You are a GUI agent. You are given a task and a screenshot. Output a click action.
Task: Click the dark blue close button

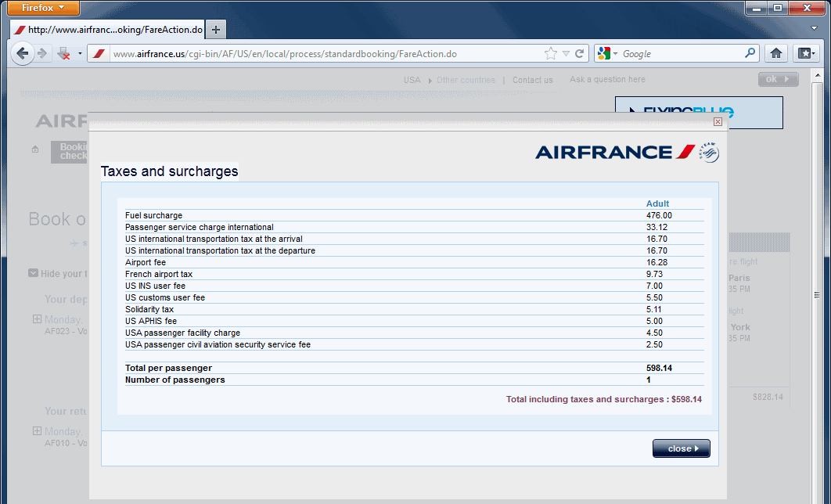click(681, 448)
